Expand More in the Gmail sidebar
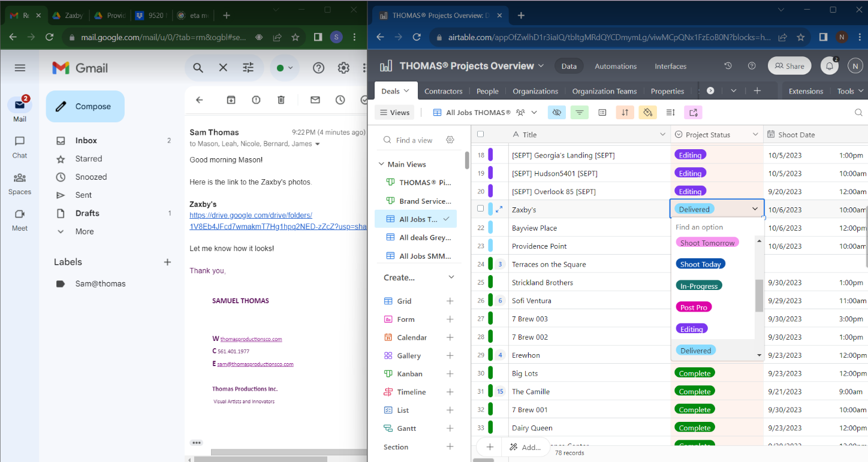This screenshot has height=462, width=868. click(84, 231)
